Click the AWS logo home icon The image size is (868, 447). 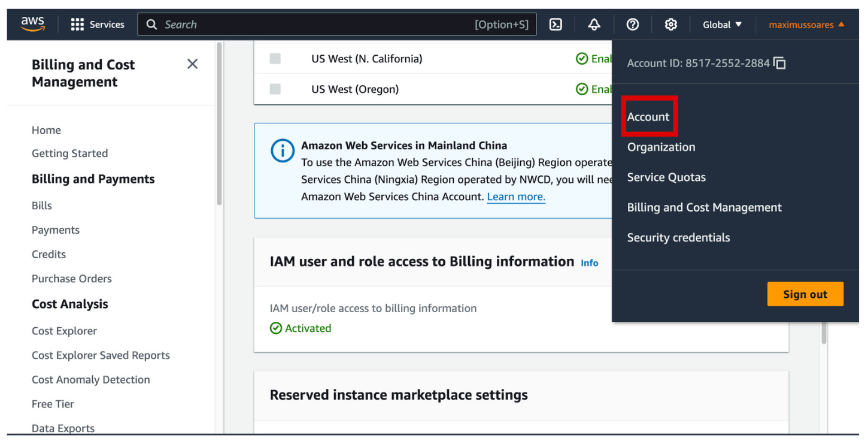[x=32, y=24]
